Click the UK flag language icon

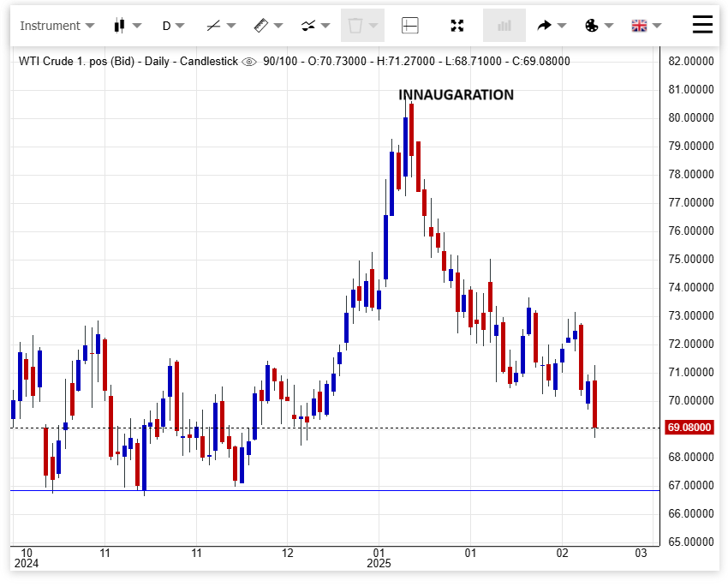tap(639, 26)
